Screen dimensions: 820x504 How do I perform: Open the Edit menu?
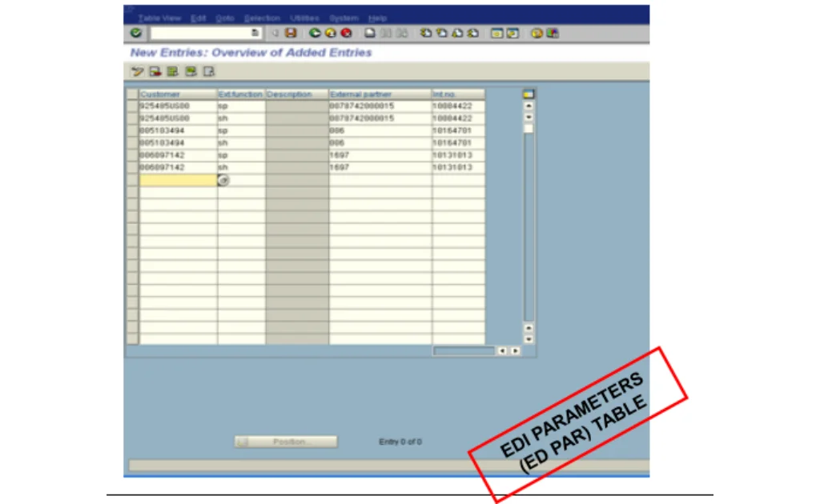pos(199,18)
